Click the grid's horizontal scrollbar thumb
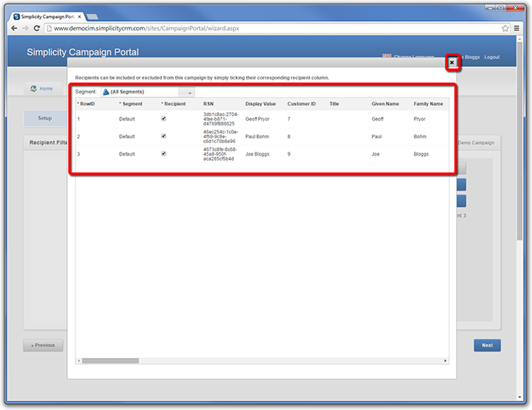This screenshot has width=532, height=410. point(111,361)
